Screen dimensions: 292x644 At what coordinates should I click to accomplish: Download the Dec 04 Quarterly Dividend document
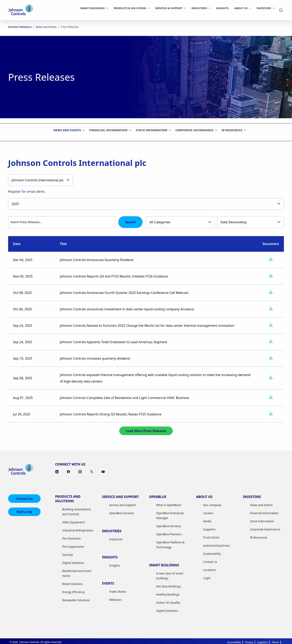click(x=271, y=259)
